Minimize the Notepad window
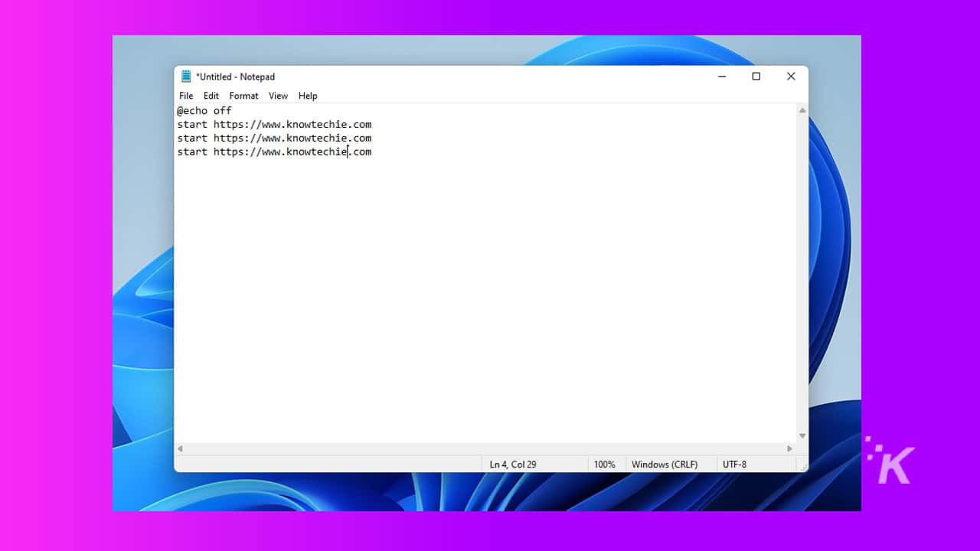Viewport: 980px width, 551px height. [x=721, y=77]
